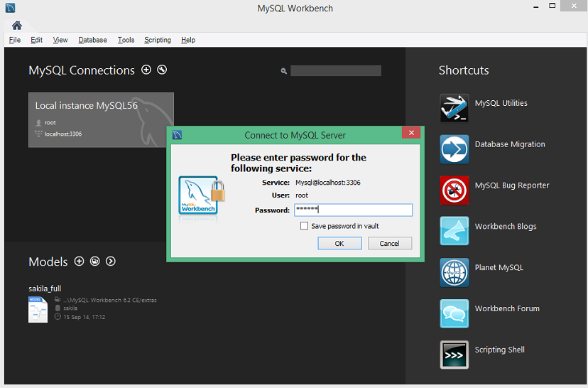The image size is (588, 388).
Task: Launch MySQL Utilities shortcut icon
Action: point(454,108)
